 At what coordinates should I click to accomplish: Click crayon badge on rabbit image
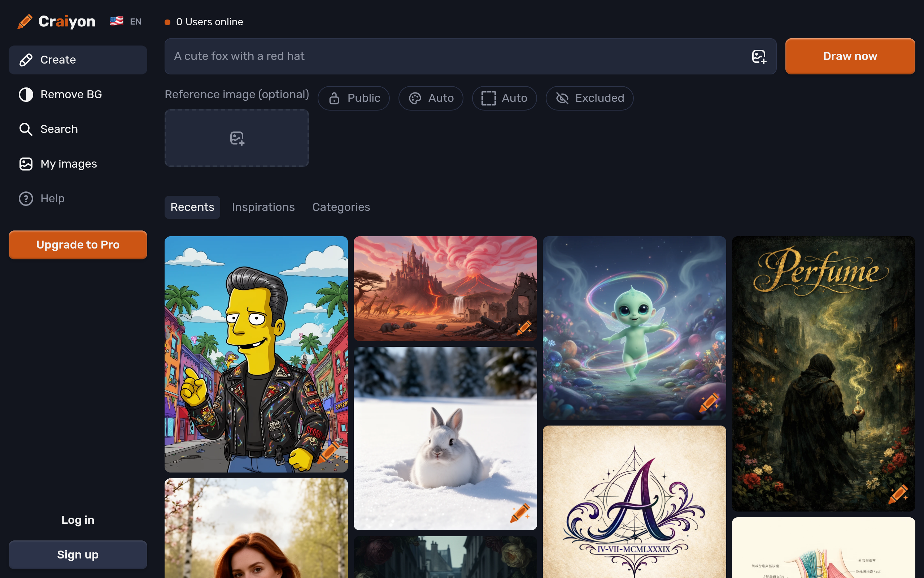pyautogui.click(x=520, y=513)
